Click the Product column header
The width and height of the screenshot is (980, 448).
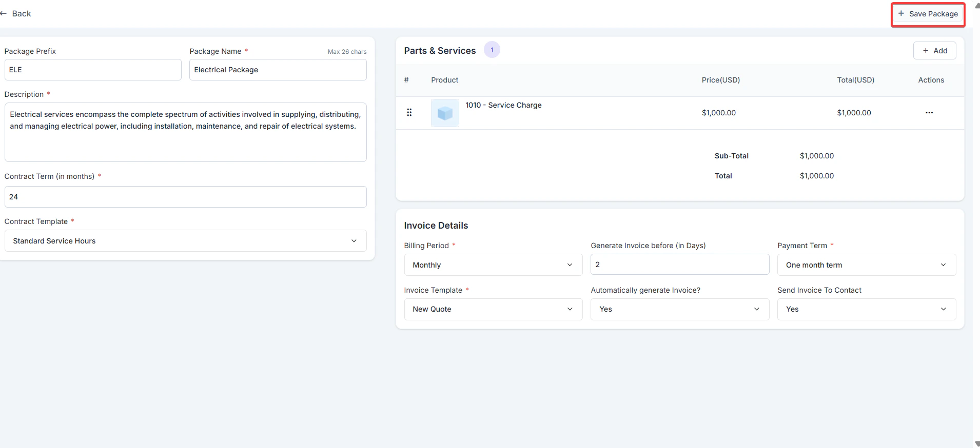point(444,80)
